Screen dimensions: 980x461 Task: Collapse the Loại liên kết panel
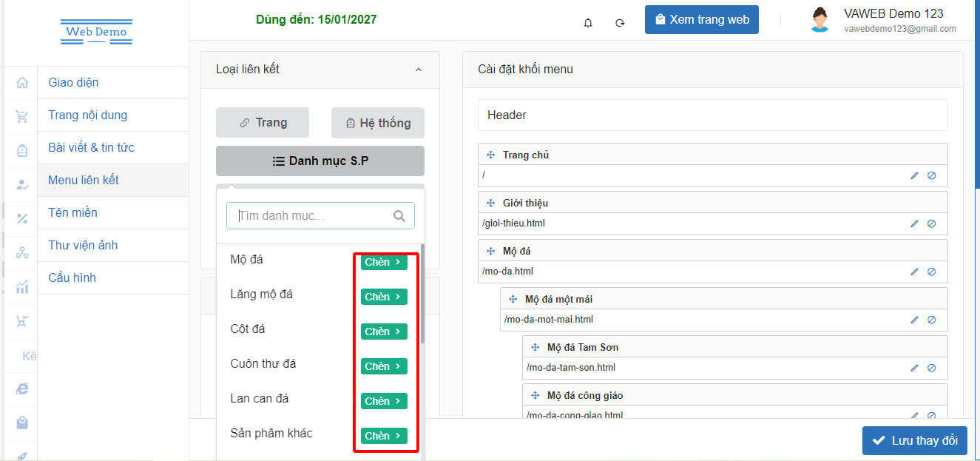418,70
